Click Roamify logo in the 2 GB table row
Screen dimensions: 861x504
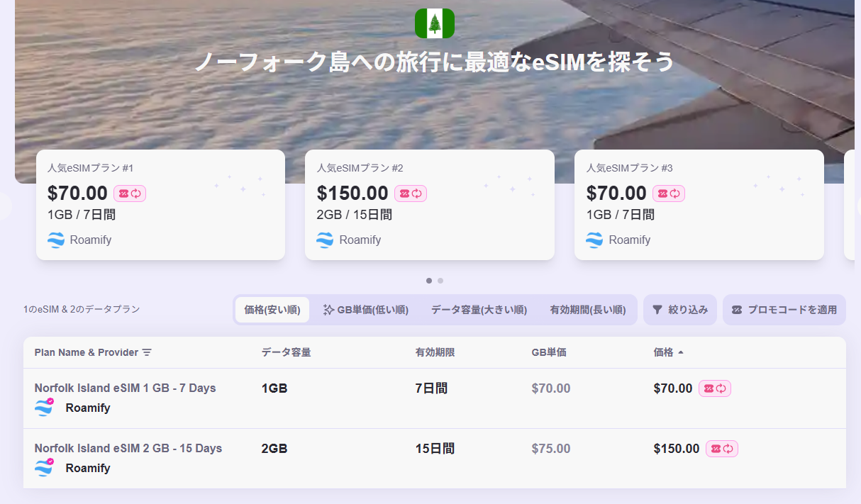click(x=45, y=468)
